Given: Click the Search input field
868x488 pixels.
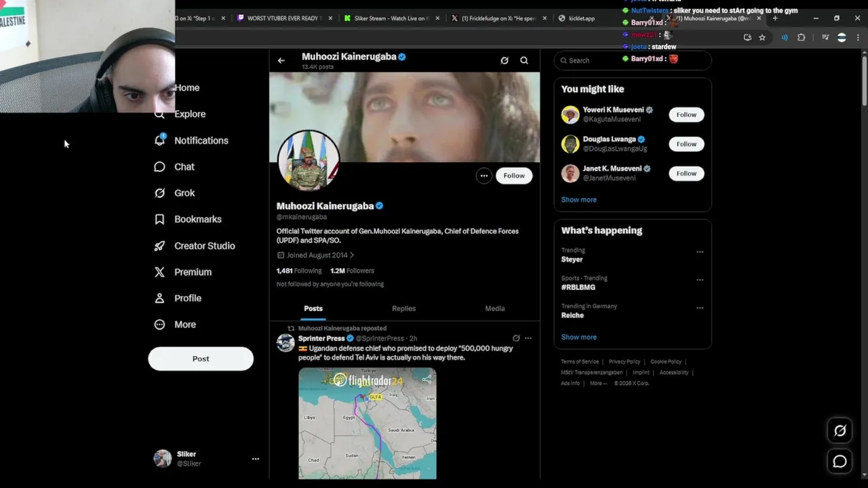Looking at the screenshot, I should click(633, 60).
